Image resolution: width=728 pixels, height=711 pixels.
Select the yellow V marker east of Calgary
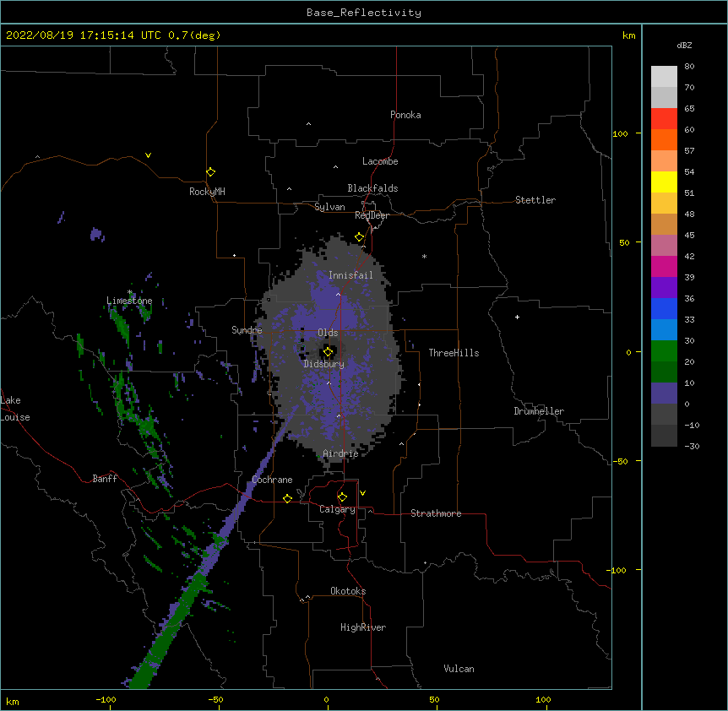[x=362, y=493]
